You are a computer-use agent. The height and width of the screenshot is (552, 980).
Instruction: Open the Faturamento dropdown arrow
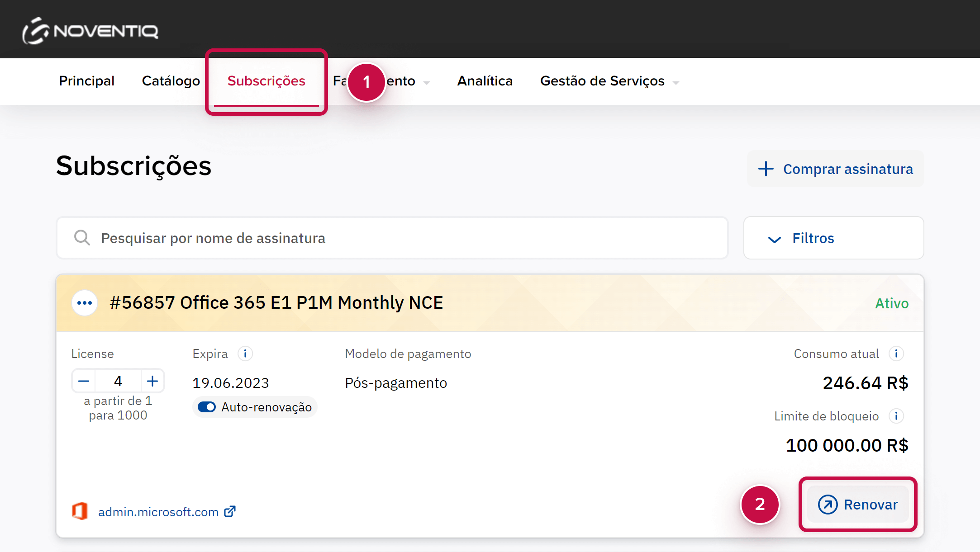pos(426,83)
